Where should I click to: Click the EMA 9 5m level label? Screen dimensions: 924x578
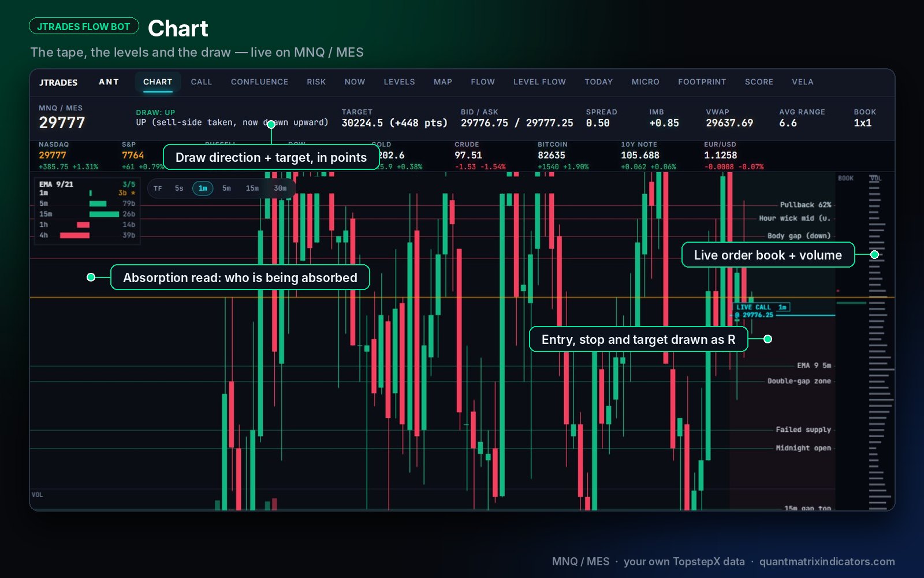tap(814, 365)
